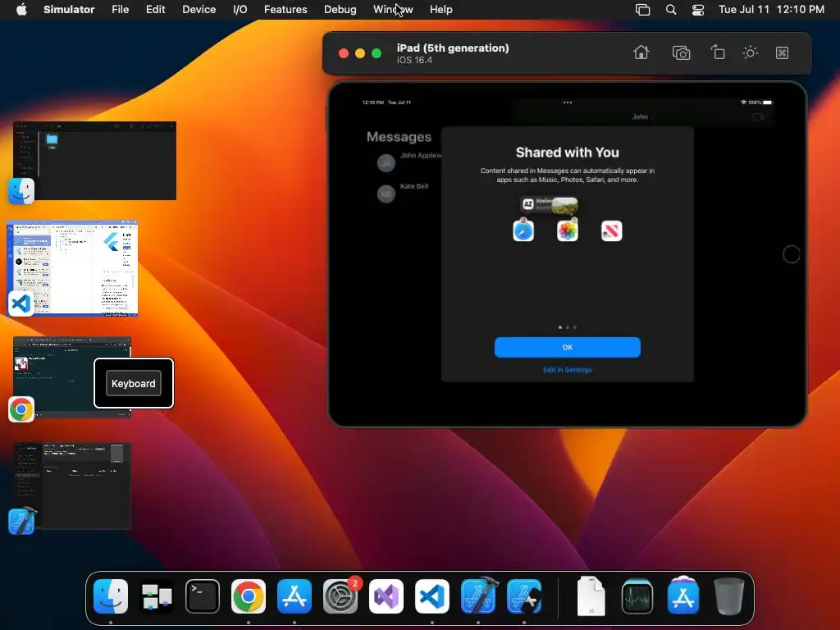Open the Apple menu
This screenshot has width=840, height=630.
pyautogui.click(x=21, y=9)
